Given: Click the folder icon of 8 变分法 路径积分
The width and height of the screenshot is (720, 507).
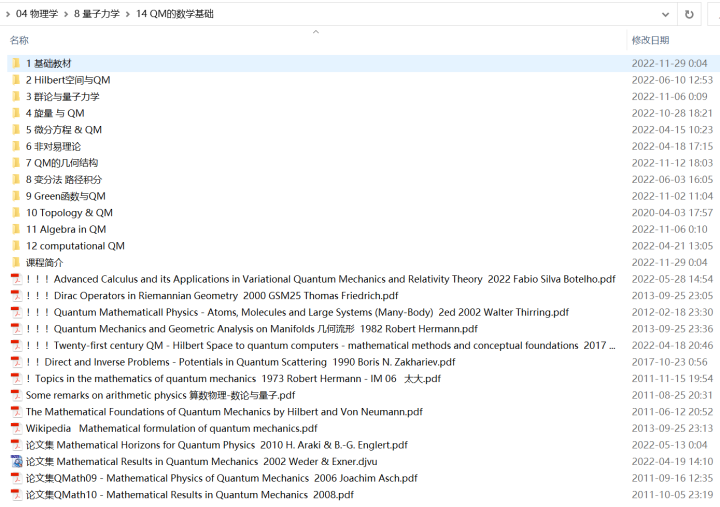Looking at the screenshot, I should click(x=16, y=180).
